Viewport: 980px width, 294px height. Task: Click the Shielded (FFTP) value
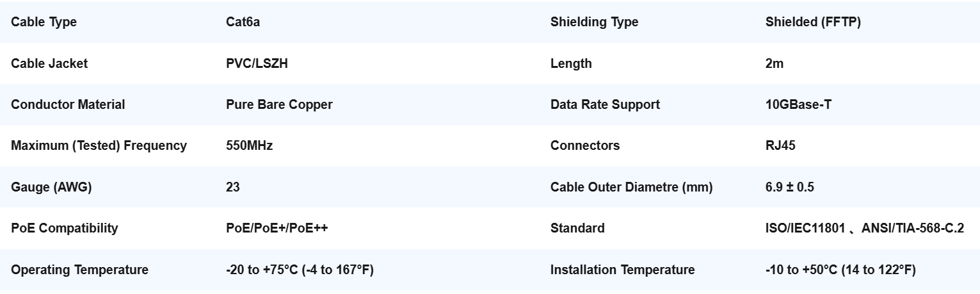pos(813,22)
